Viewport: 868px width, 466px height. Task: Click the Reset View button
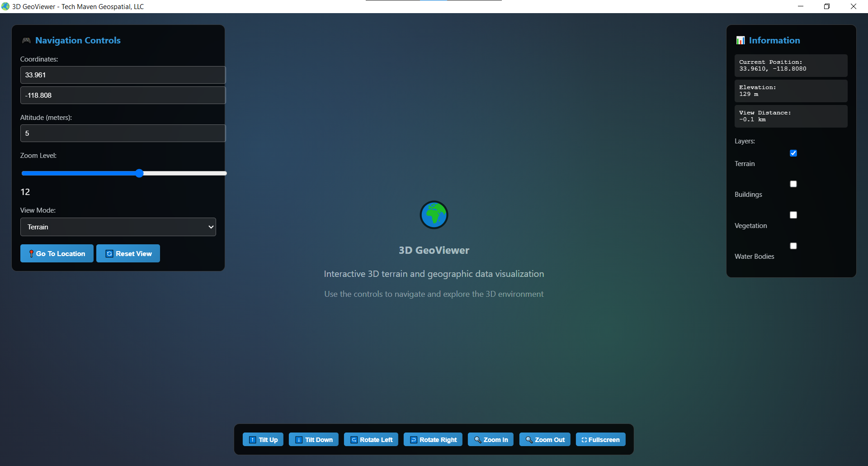tap(128, 253)
